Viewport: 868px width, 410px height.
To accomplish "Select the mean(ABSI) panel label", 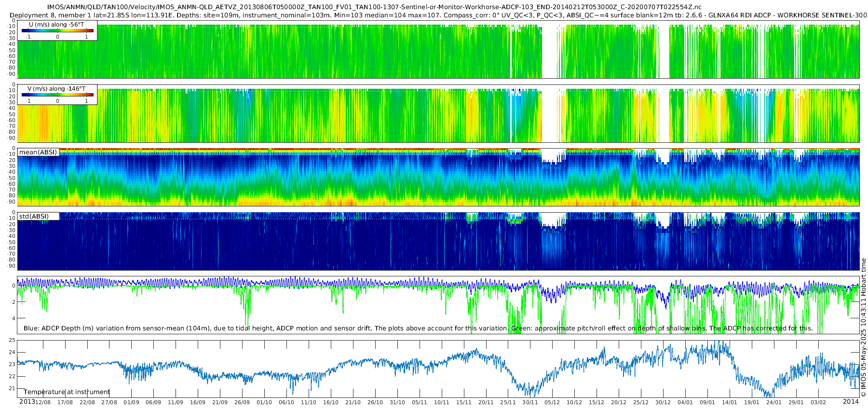I will pos(38,152).
